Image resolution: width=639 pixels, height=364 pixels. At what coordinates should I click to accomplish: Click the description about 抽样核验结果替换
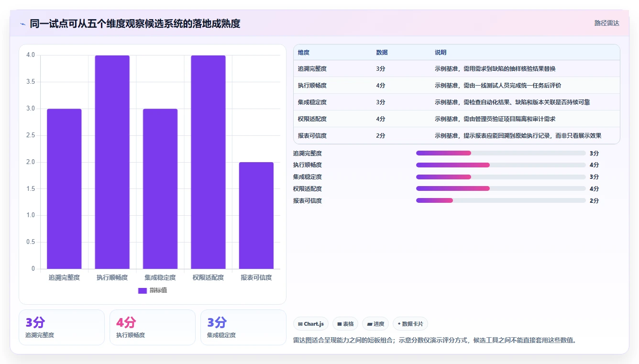495,69
